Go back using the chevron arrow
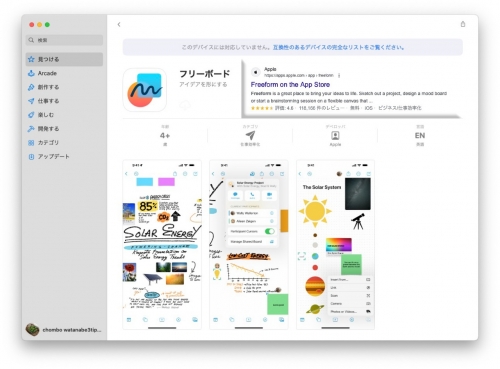The width and height of the screenshot is (500, 369). coord(119,24)
